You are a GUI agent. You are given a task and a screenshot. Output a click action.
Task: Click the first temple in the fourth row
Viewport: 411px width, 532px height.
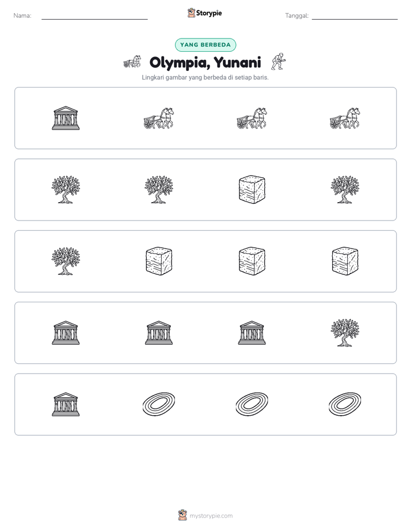click(x=66, y=333)
